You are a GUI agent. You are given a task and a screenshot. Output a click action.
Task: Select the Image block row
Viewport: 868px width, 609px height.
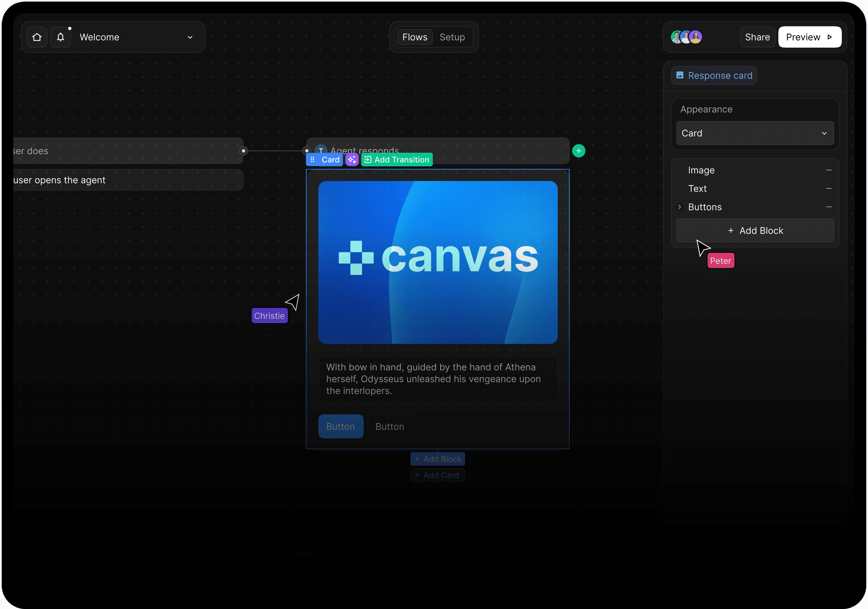click(755, 170)
